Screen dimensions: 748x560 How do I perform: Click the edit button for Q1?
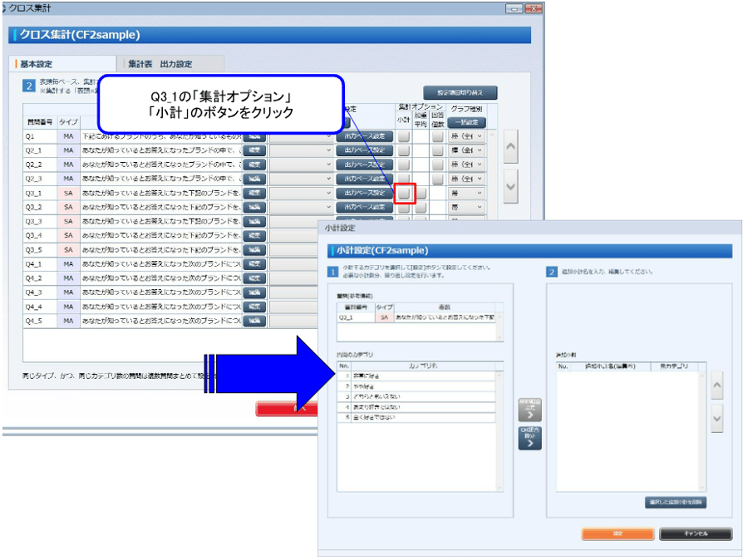(255, 136)
